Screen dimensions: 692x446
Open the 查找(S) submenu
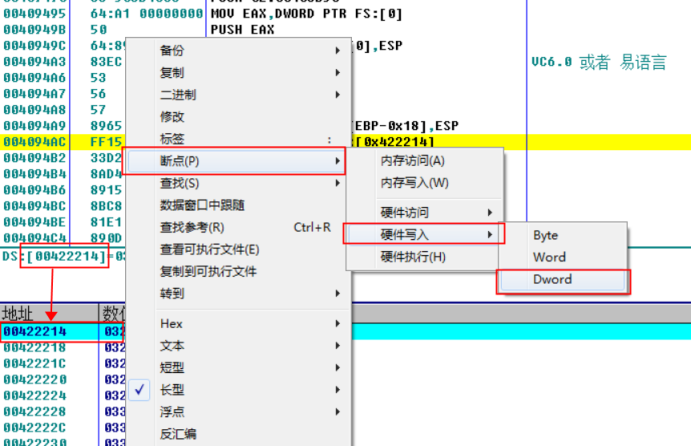(x=238, y=183)
